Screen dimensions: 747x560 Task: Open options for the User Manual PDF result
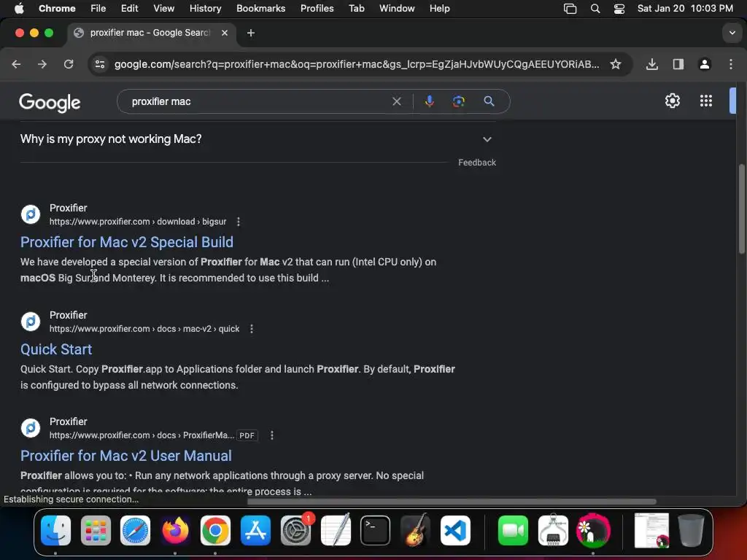click(x=272, y=436)
